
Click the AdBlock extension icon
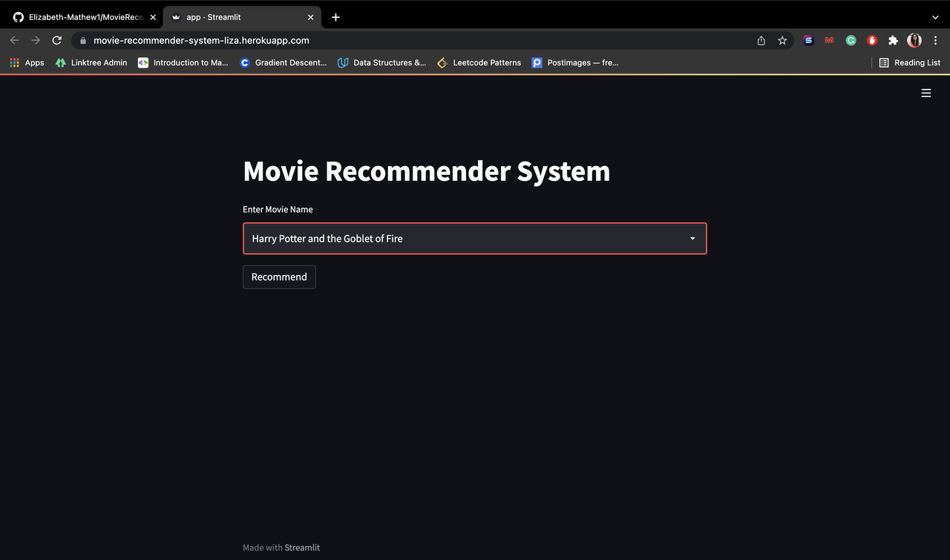point(872,40)
